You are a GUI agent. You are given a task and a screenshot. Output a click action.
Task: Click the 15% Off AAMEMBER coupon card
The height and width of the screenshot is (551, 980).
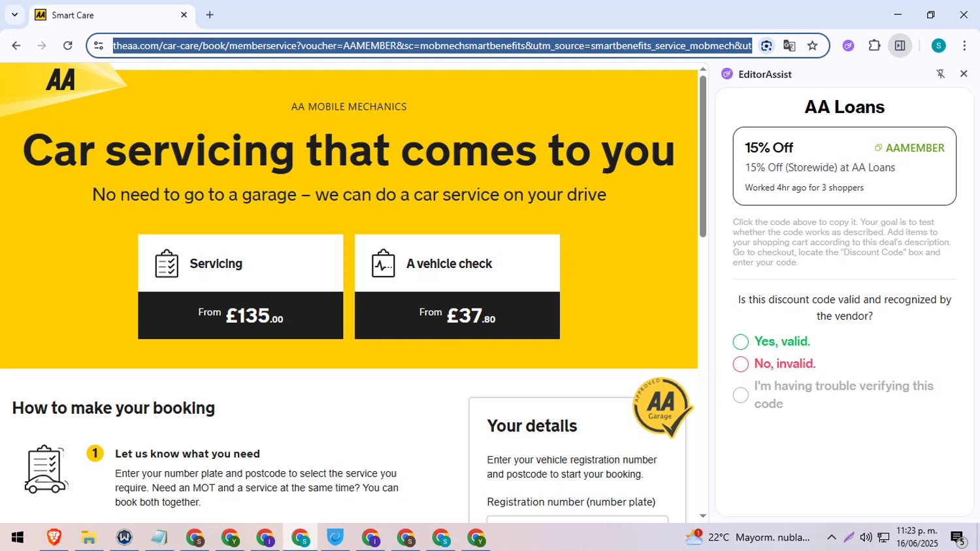[x=844, y=166]
